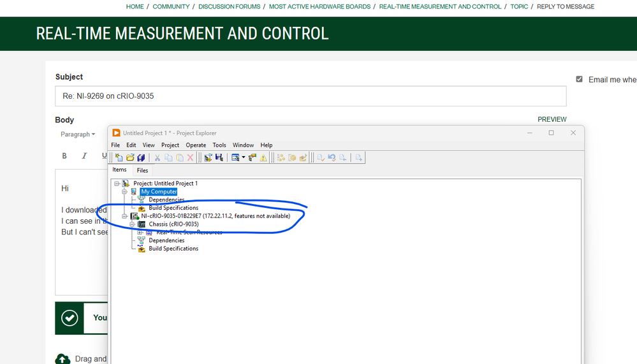Click the My Computer monitor icon
Image resolution: width=637 pixels, height=364 pixels.
coord(134,191)
